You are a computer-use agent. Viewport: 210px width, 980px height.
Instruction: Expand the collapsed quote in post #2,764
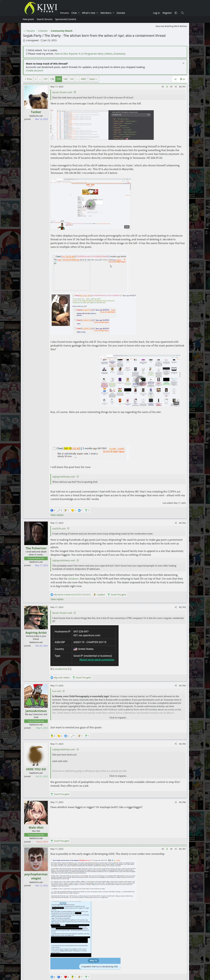click(118, 718)
